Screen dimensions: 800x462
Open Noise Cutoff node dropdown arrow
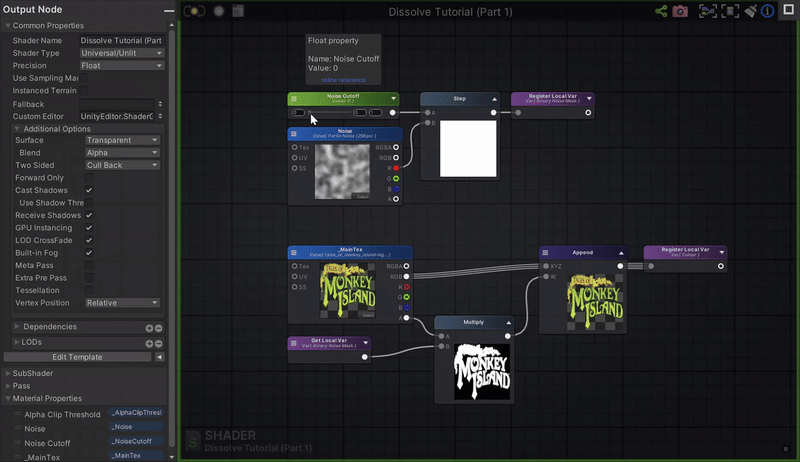(393, 98)
